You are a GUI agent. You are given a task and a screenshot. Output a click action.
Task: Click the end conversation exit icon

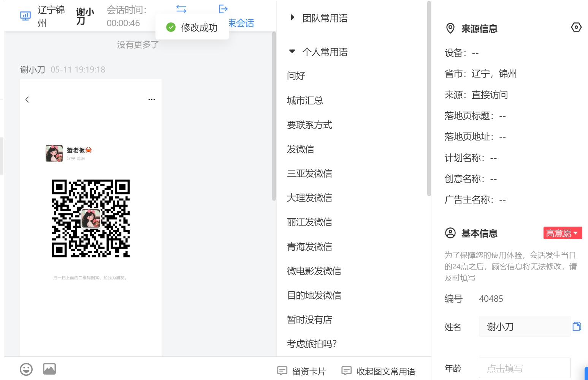click(223, 9)
